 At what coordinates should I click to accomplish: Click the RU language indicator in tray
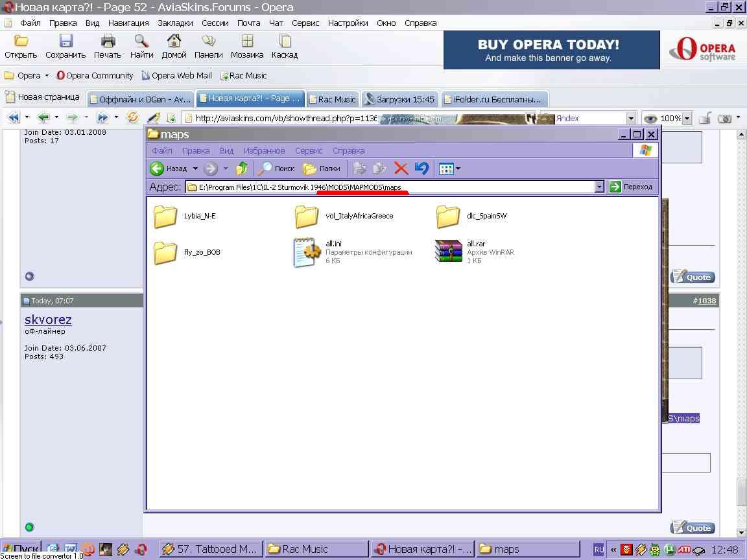(599, 550)
